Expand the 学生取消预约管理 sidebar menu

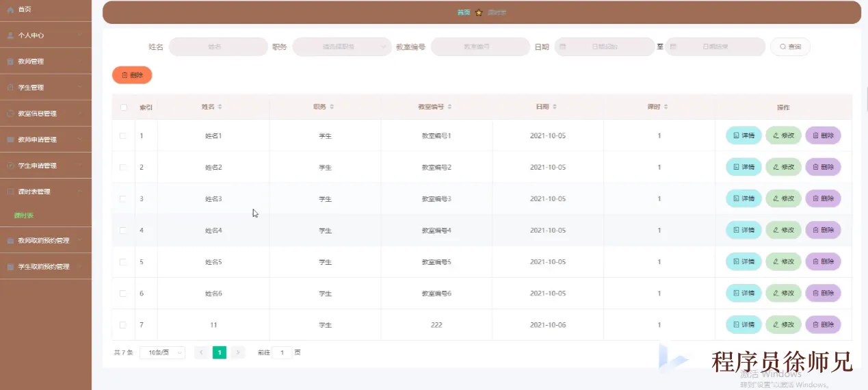tap(46, 267)
